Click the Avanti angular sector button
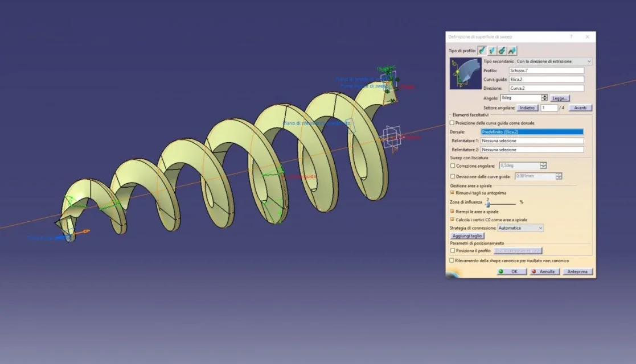The height and width of the screenshot is (364, 636). pyautogui.click(x=580, y=108)
